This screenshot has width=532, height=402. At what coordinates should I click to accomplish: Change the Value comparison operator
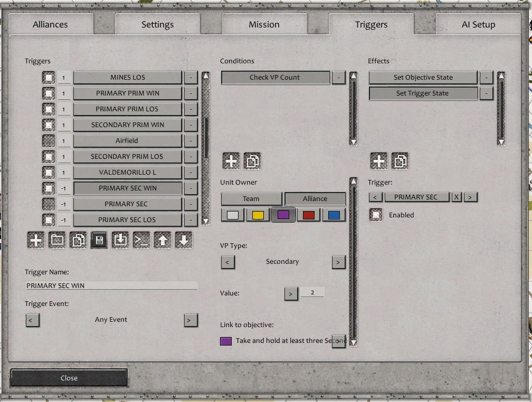pyautogui.click(x=291, y=294)
